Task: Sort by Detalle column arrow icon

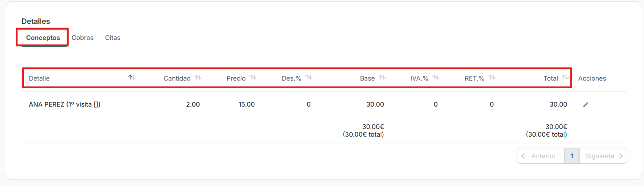Action: [132, 77]
